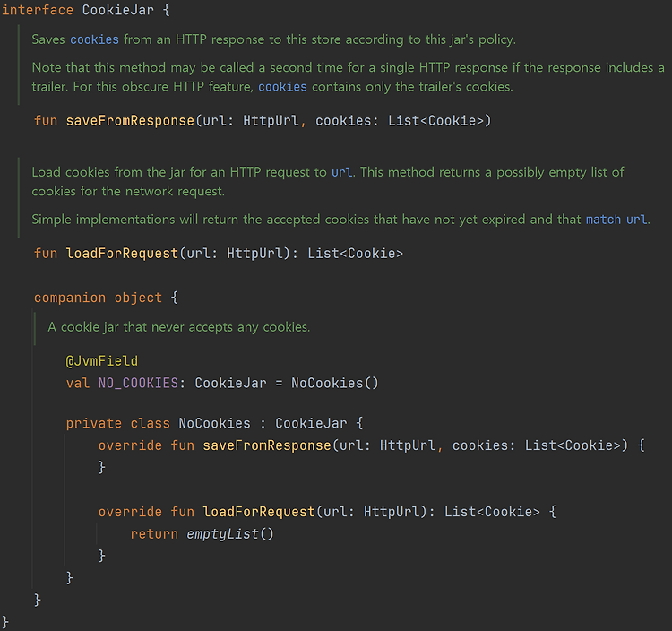
Task: Click the 'NO_COOKIES' property name
Action: pos(138,384)
